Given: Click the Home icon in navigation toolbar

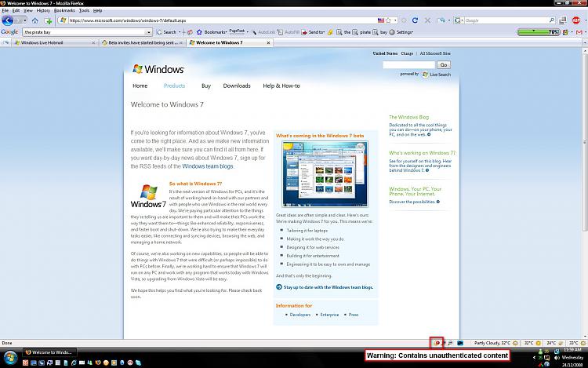Looking at the screenshot, I should pos(34,20).
